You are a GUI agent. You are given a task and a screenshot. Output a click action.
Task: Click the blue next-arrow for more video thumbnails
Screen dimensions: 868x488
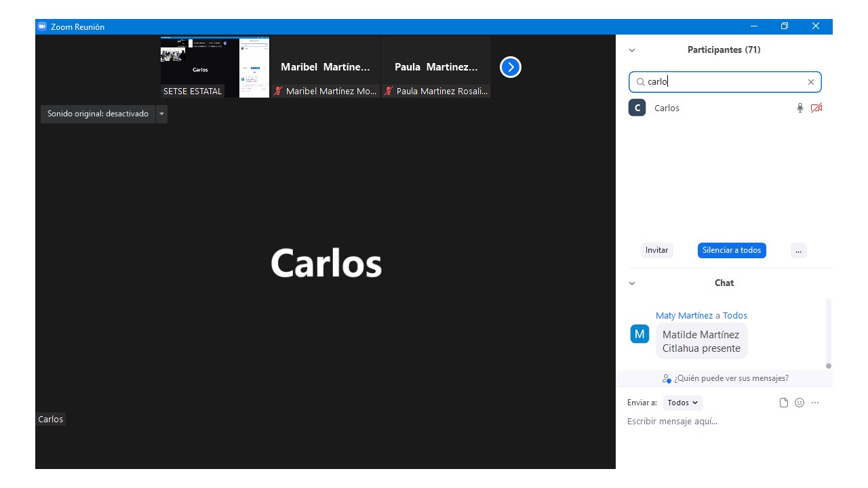510,67
